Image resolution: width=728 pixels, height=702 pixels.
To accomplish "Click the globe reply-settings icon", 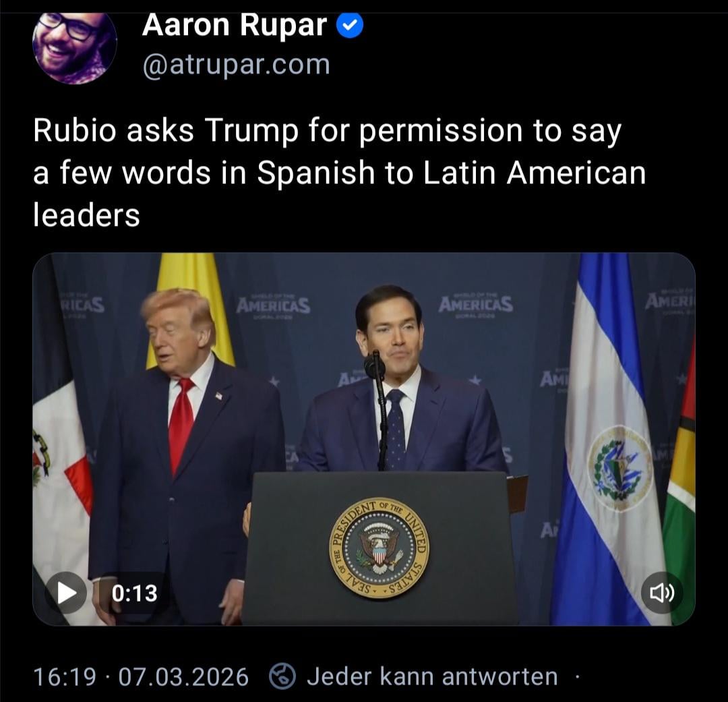I will [x=282, y=676].
